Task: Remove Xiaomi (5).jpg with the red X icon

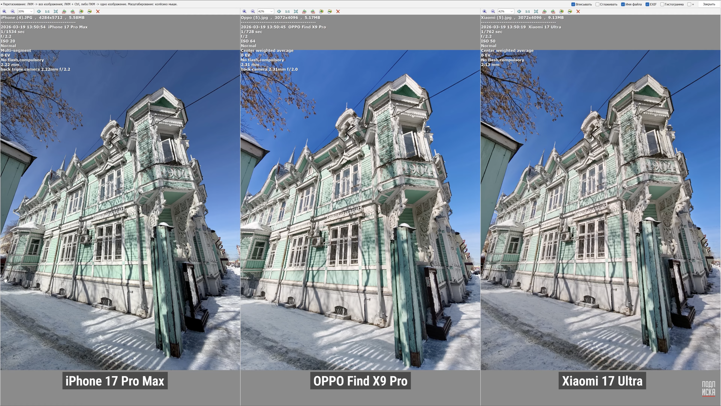Action: coord(578,11)
